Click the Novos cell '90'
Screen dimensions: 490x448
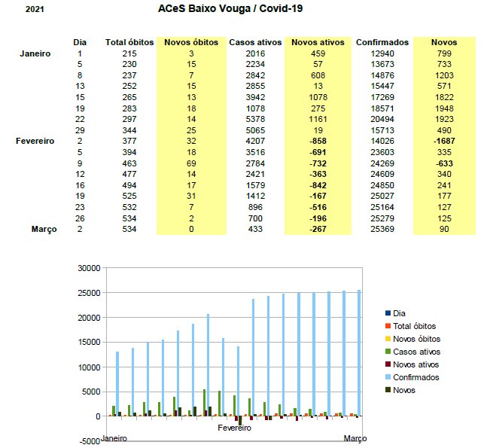coord(444,229)
